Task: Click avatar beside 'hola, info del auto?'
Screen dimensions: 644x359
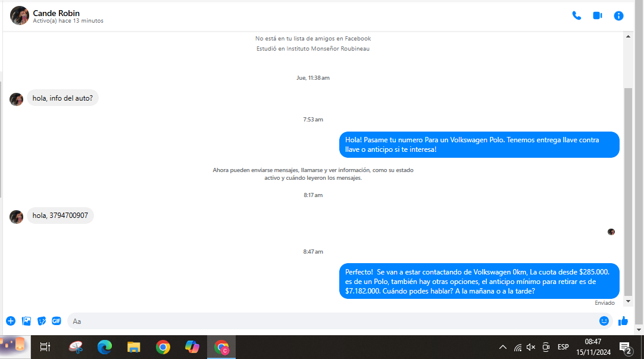Action: click(x=17, y=99)
